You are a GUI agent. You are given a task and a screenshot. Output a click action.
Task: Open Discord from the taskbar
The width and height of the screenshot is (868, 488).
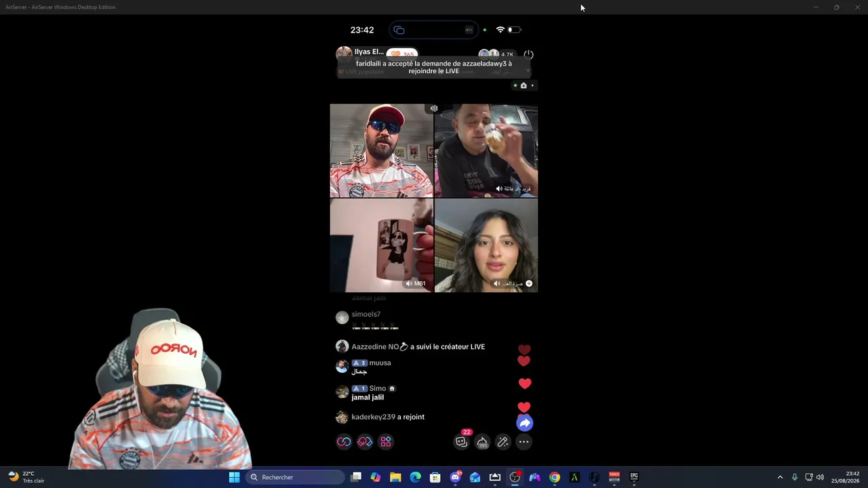pos(456,477)
